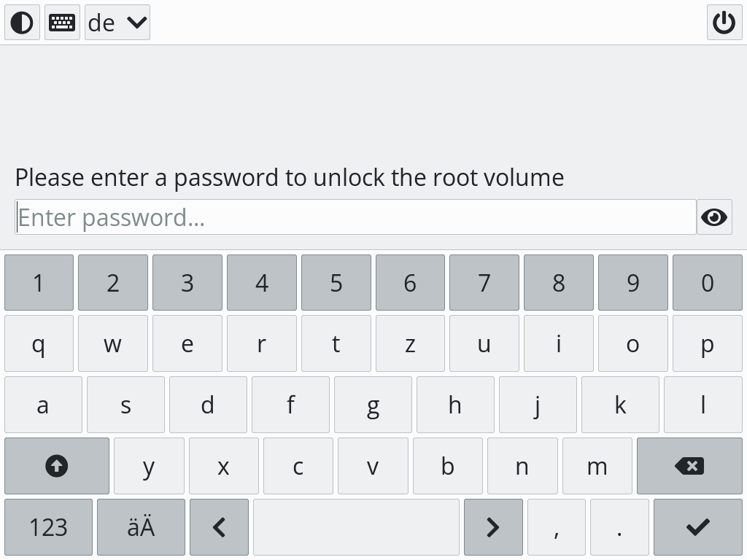Switch to the 123 symbols layer
This screenshot has width=747, height=560.
click(48, 527)
